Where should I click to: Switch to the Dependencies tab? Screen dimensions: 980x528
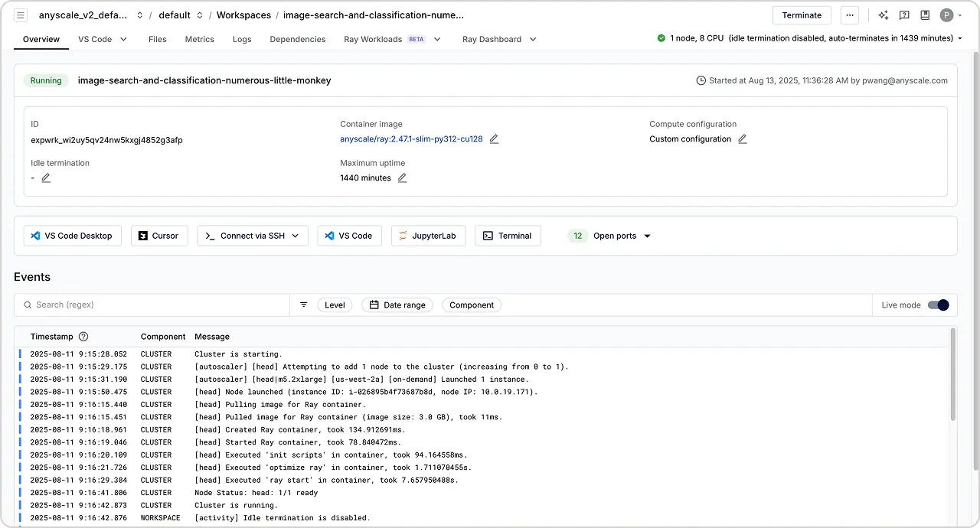pyautogui.click(x=297, y=39)
